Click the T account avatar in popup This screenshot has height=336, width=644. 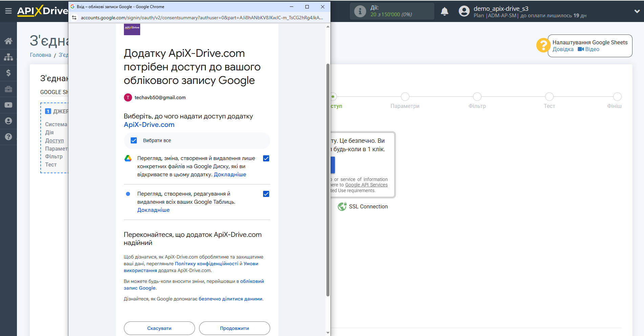pyautogui.click(x=128, y=97)
